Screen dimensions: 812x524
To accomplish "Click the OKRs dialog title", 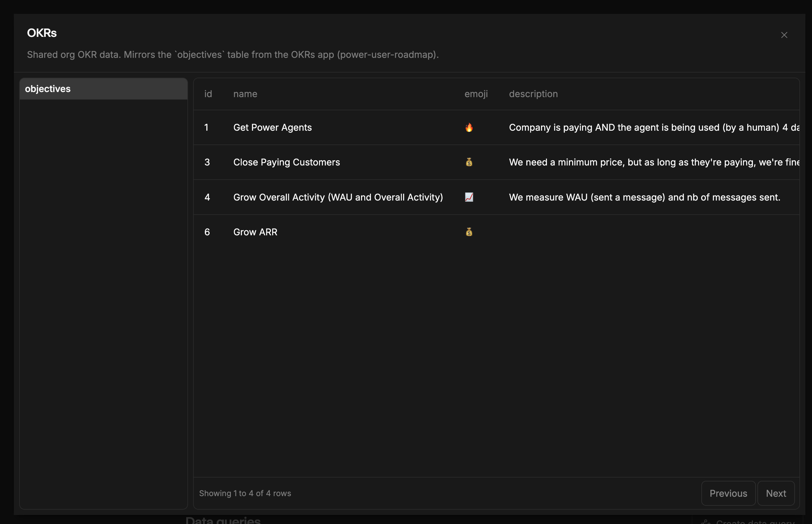I will 42,33.
